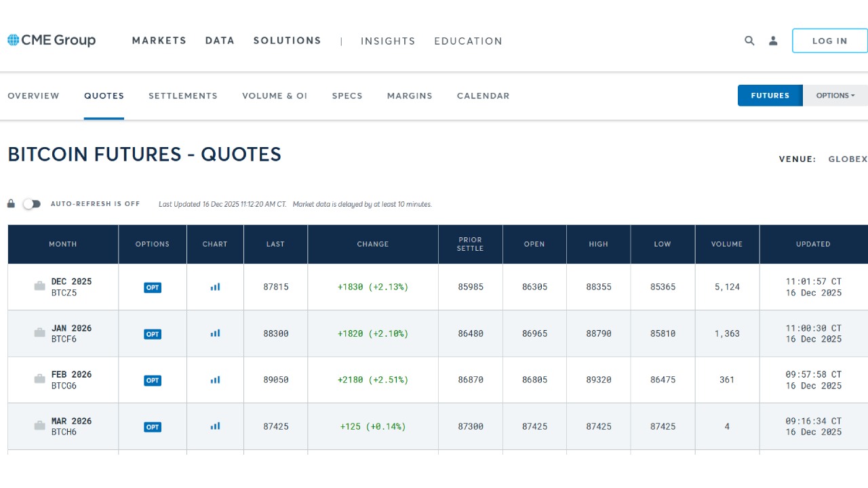Viewport: 868px width, 488px height.
Task: Open price chart for JAN 2026 contract
Action: click(214, 333)
